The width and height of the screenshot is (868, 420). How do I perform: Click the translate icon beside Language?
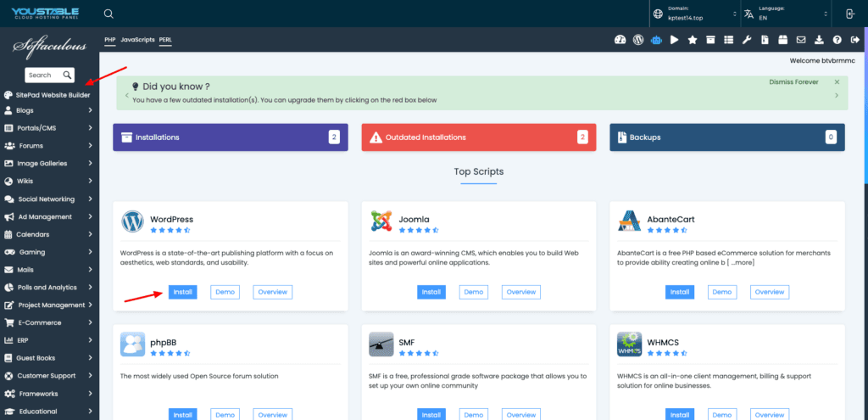click(749, 14)
